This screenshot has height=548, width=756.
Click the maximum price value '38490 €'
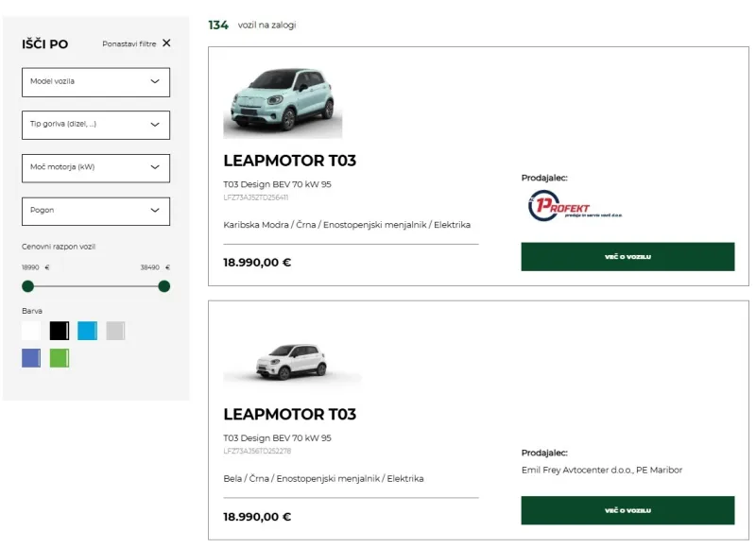coord(155,267)
